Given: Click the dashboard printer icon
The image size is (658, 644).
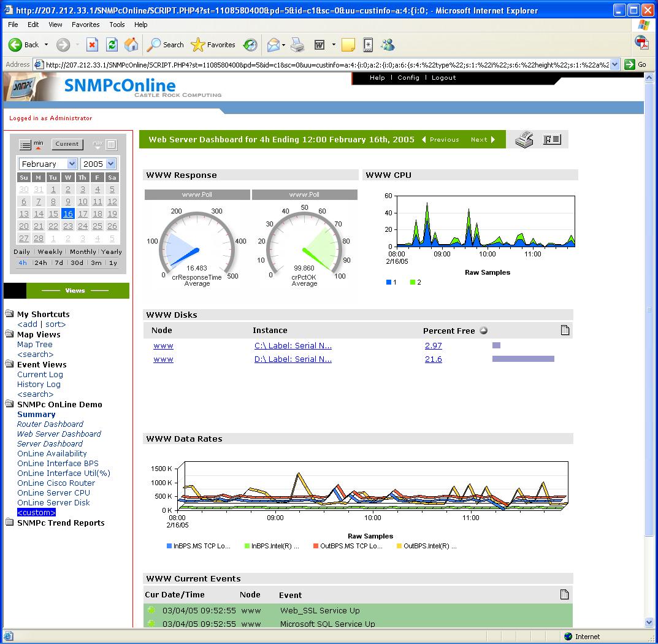Looking at the screenshot, I should tap(524, 139).
